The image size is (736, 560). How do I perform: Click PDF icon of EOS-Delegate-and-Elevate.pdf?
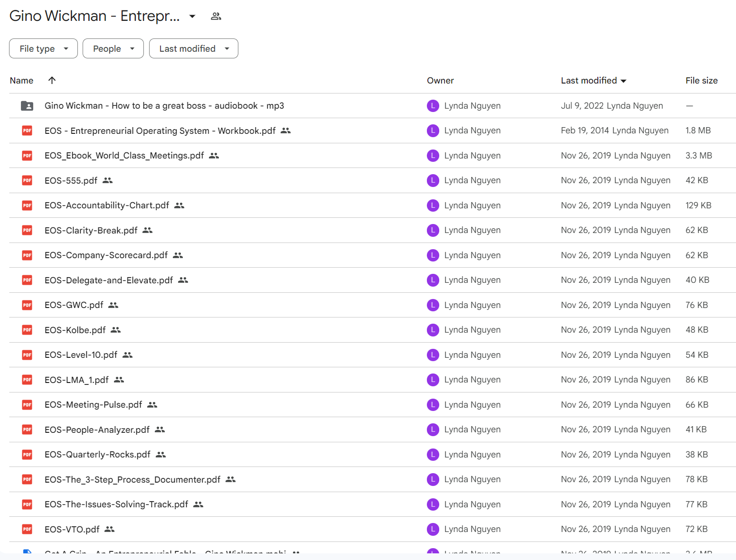pos(27,280)
